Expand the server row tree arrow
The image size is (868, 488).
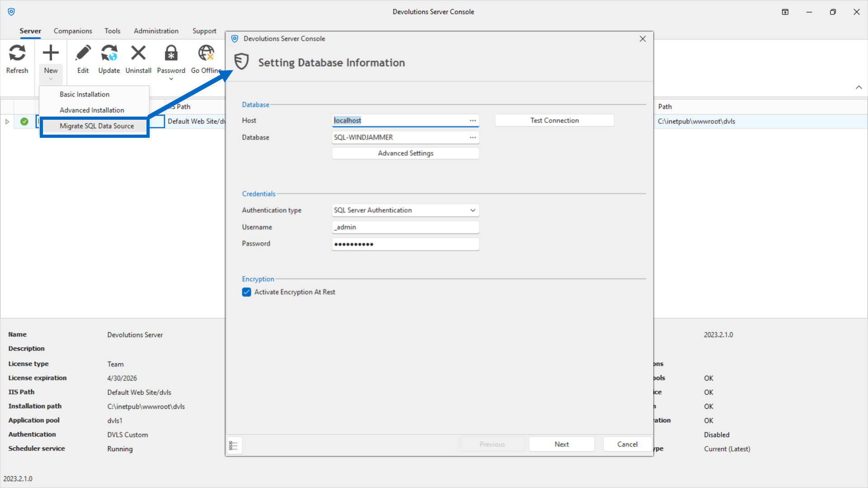click(x=7, y=122)
